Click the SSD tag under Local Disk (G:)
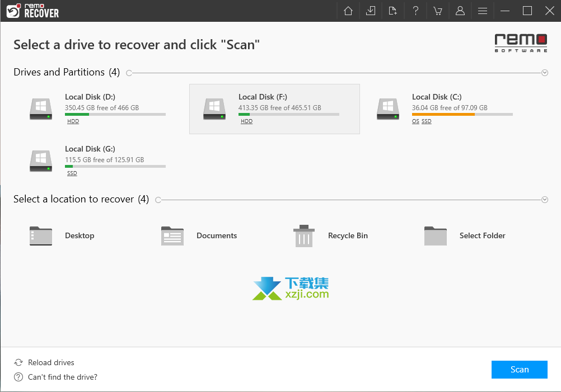 (x=72, y=173)
